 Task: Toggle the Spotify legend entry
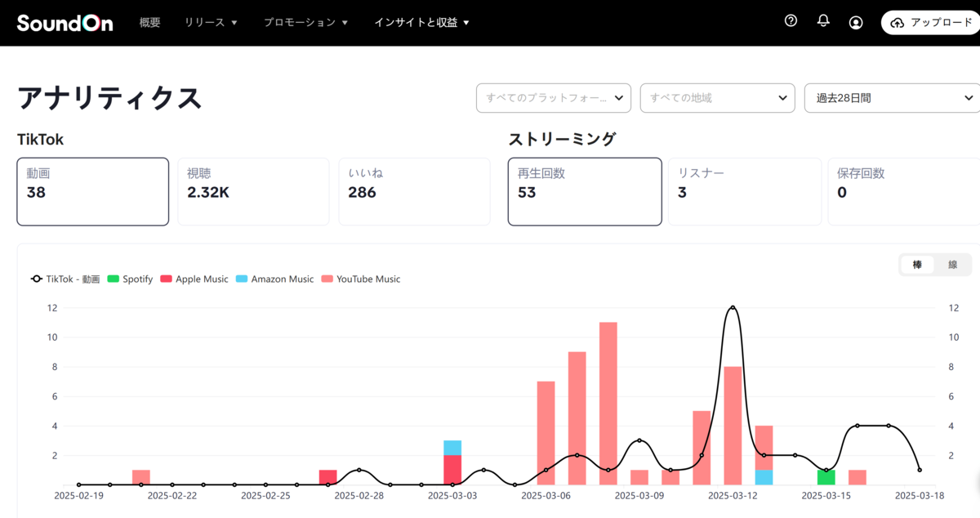130,279
